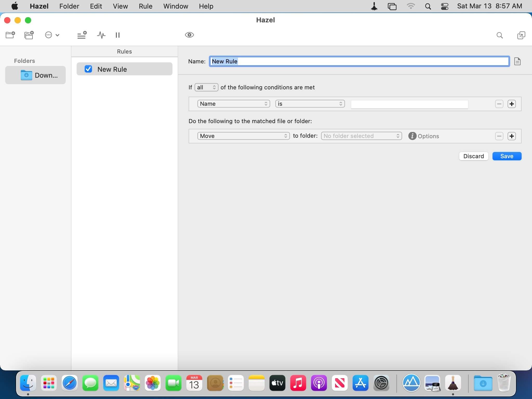The image size is (532, 399).
Task: Click the Save button
Action: pos(507,156)
